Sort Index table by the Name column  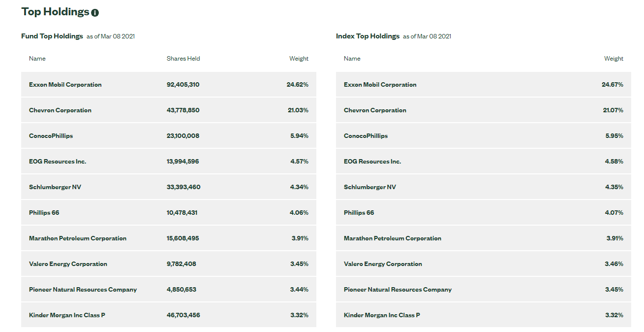352,58
